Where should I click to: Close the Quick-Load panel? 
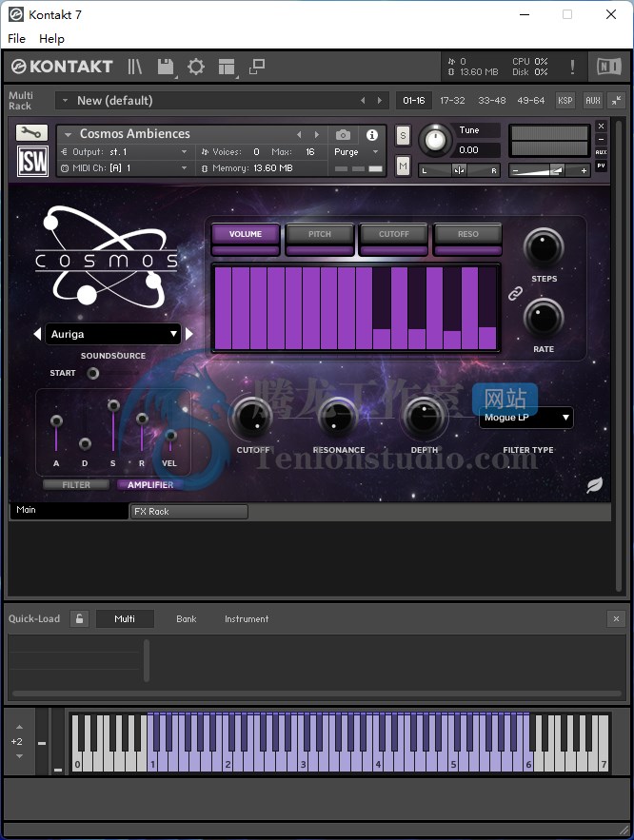(616, 618)
